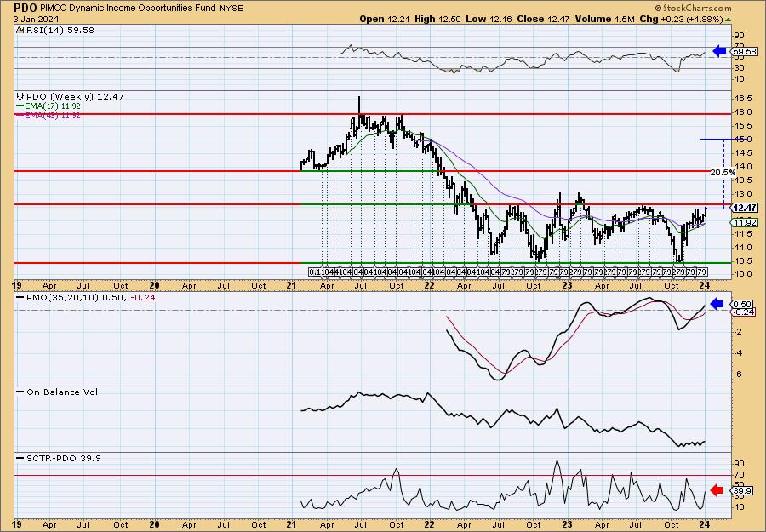The height and width of the screenshot is (532, 766).
Task: Click the magenta EMA(43) legend text
Action: 53,116
